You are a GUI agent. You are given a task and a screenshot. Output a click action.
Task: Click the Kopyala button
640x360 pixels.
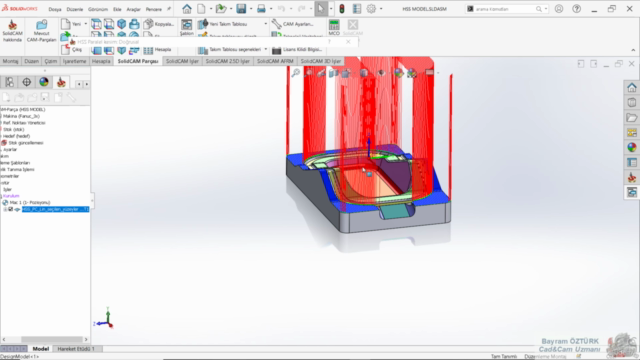[159, 24]
